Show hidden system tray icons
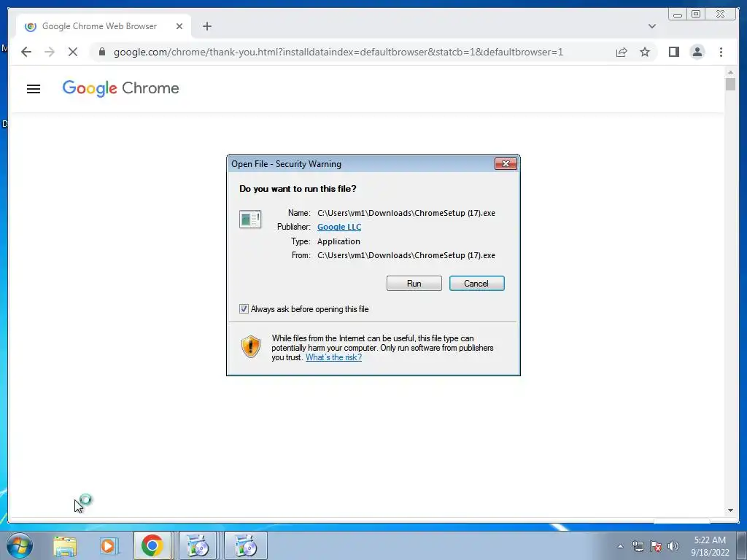Image resolution: width=747 pixels, height=560 pixels. tap(620, 546)
